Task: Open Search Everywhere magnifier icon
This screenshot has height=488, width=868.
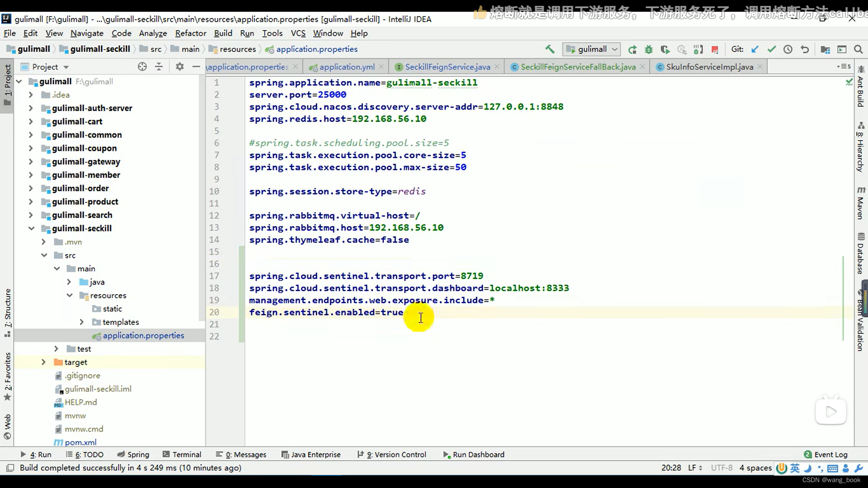Action: coord(858,49)
